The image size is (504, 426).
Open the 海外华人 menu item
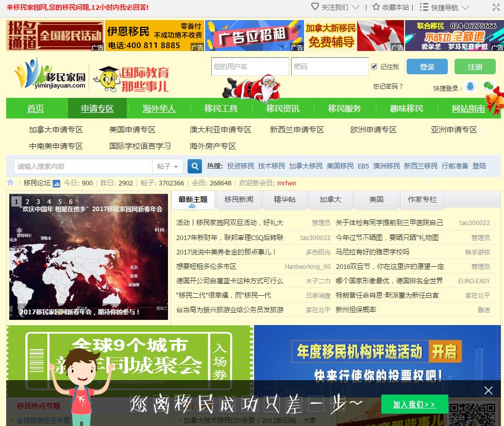pos(159,109)
